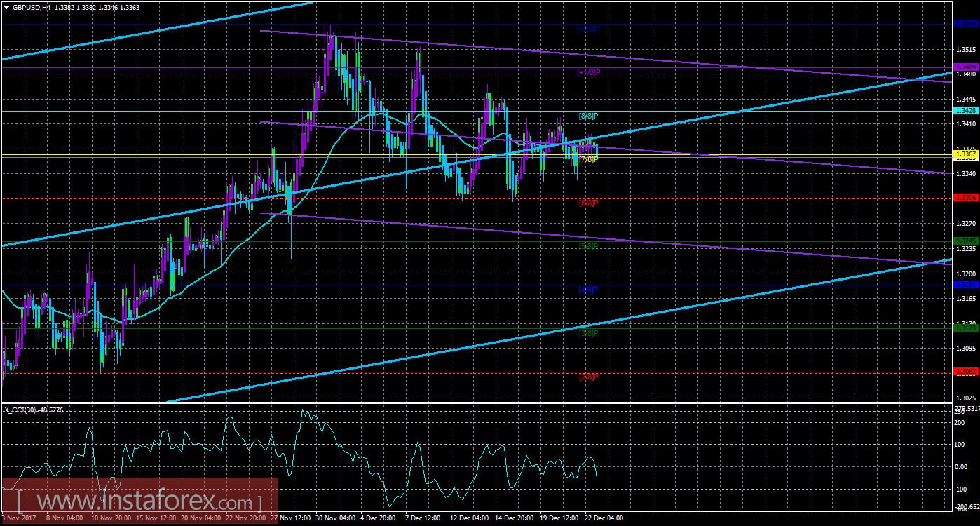Select the yellow [7/8]P level label
Image resolution: width=980 pixels, height=526 pixels.
click(x=588, y=159)
